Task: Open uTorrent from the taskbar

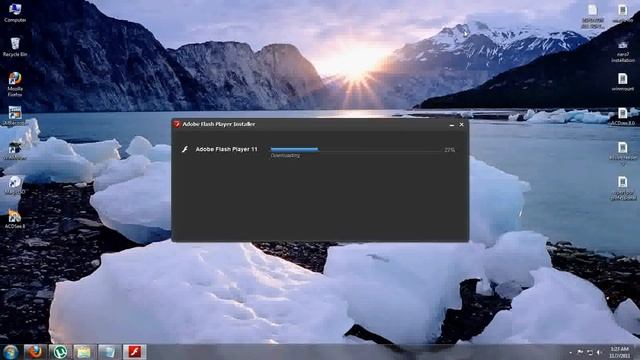Action: point(60,352)
